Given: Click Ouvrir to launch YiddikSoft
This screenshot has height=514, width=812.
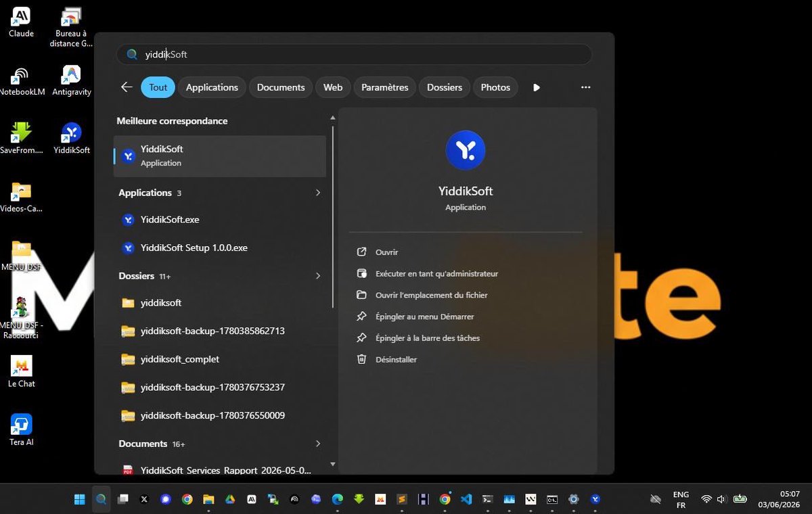Looking at the screenshot, I should point(386,252).
